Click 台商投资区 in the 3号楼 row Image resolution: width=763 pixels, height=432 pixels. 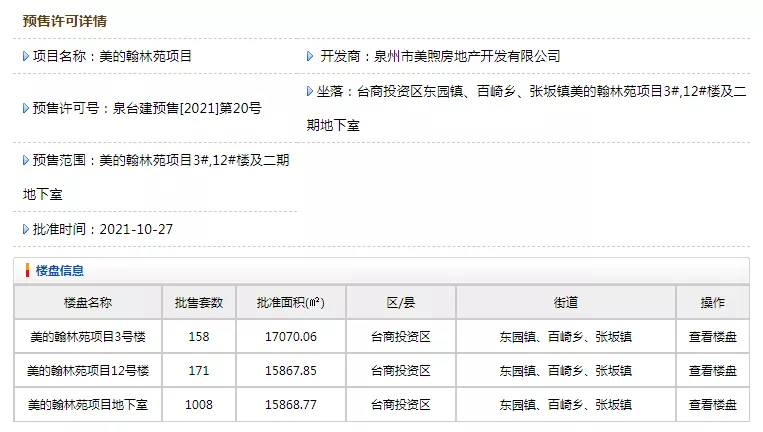pyautogui.click(x=401, y=337)
